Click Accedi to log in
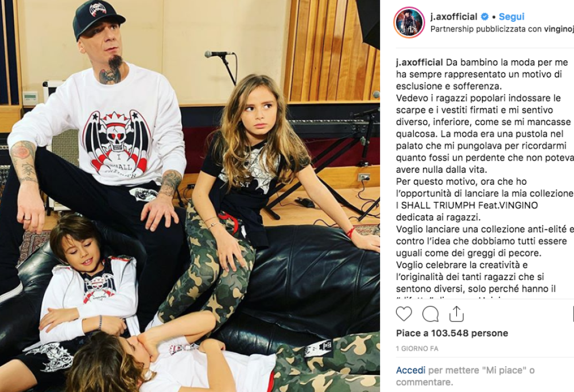Image resolution: width=574 pixels, height=392 pixels. click(410, 370)
